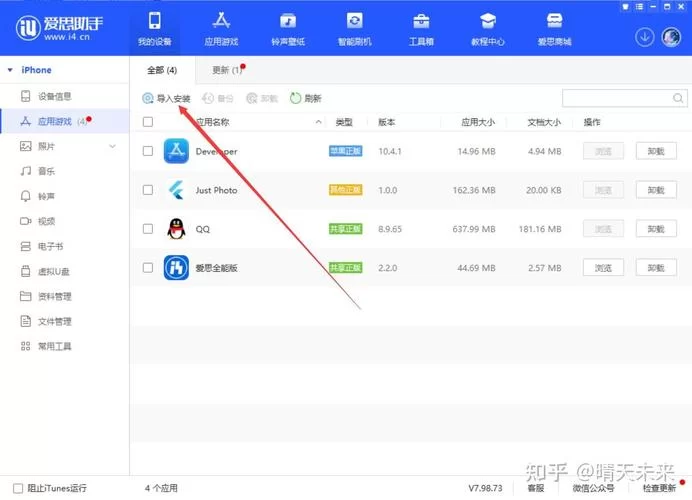The height and width of the screenshot is (500, 692).
Task: Click the search magnifier icon
Action: coord(678,98)
